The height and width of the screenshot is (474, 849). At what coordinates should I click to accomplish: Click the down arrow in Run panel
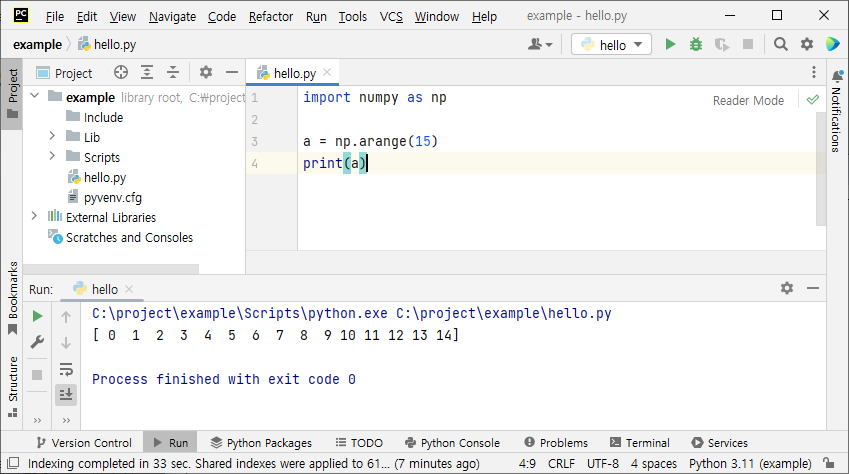66,343
